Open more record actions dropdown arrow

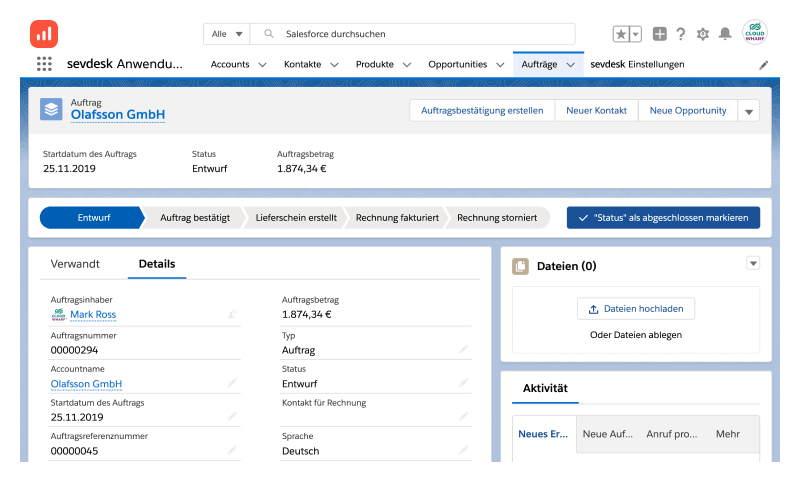(x=749, y=111)
